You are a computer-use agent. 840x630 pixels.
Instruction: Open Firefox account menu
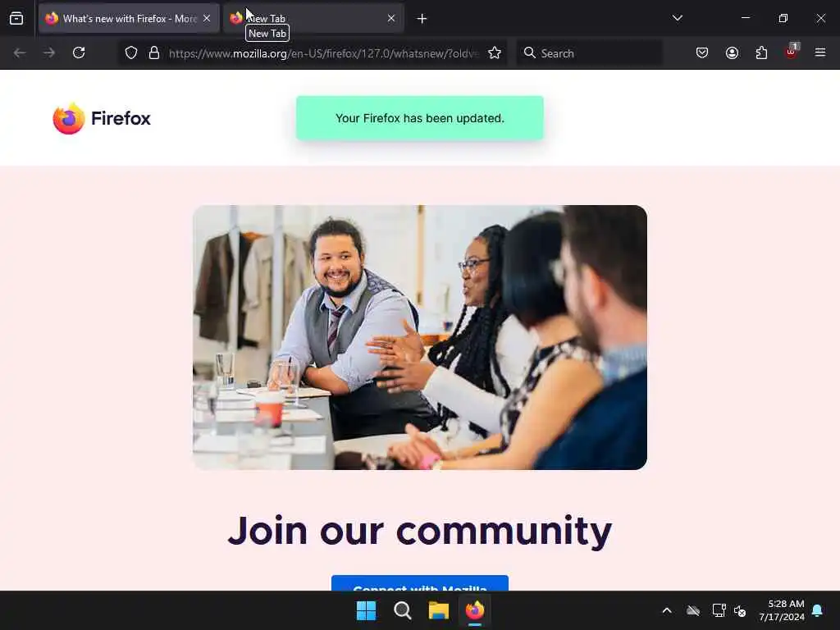pyautogui.click(x=732, y=53)
